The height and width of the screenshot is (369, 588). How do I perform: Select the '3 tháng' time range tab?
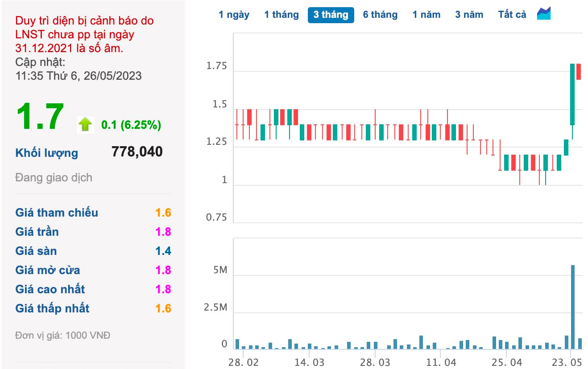[331, 15]
